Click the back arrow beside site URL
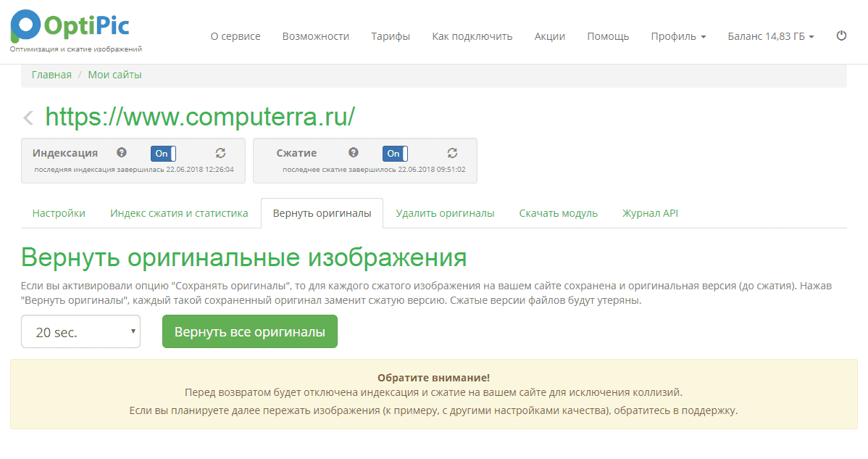The height and width of the screenshot is (459, 868). (28, 117)
